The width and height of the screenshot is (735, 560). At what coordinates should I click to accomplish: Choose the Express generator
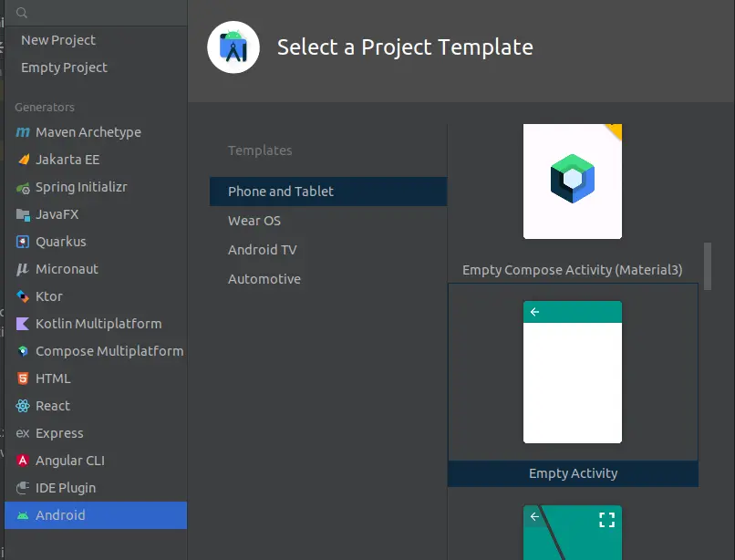coord(96,433)
